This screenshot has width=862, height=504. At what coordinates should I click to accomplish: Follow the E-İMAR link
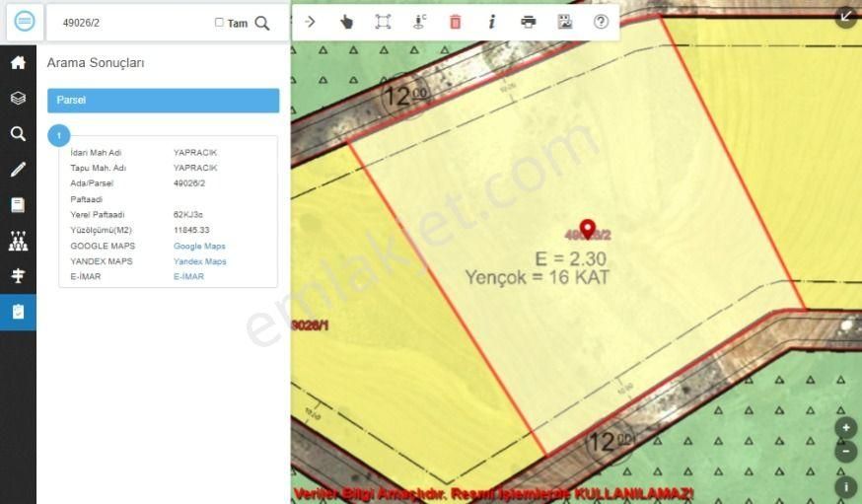188,277
